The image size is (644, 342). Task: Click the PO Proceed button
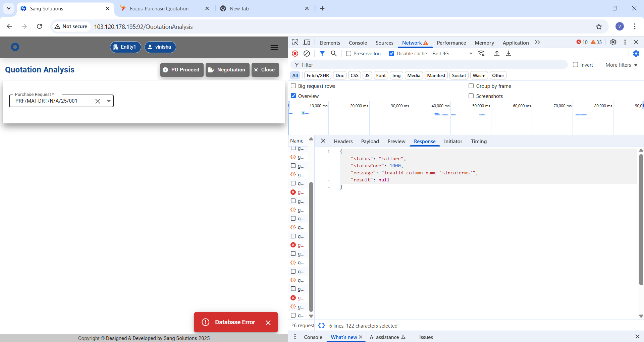pyautogui.click(x=182, y=70)
